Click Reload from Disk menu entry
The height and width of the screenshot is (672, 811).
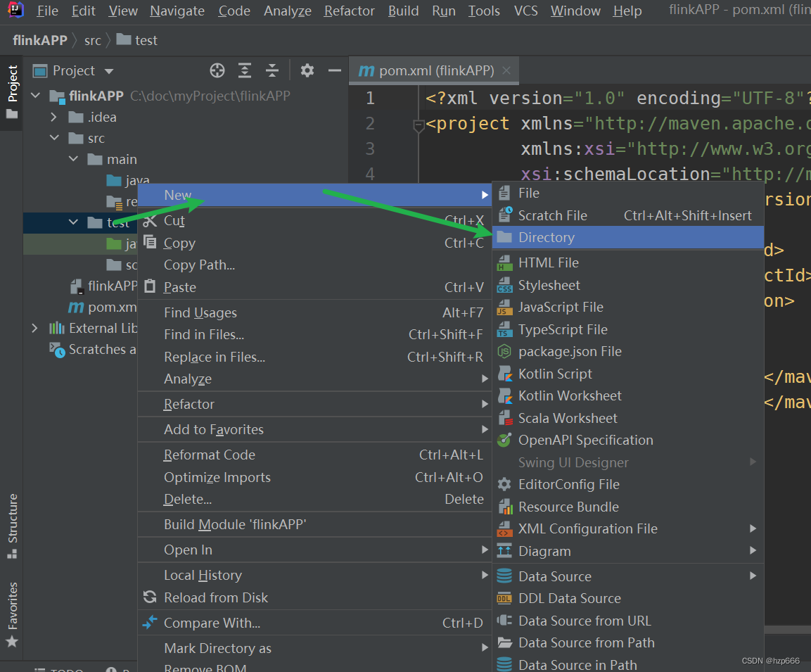[215, 597]
